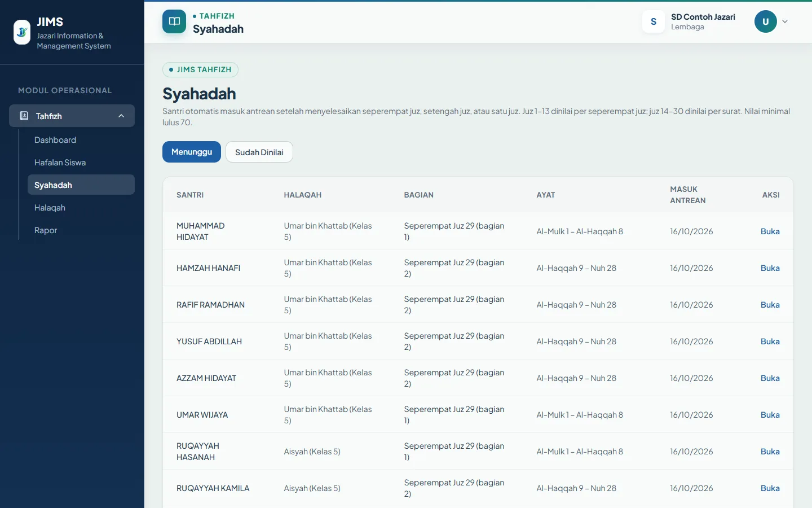The width and height of the screenshot is (812, 508).
Task: Click Al-Mulk 1 – Al-Haqqah 8 in UMAR WIJAYA row
Action: (x=580, y=415)
